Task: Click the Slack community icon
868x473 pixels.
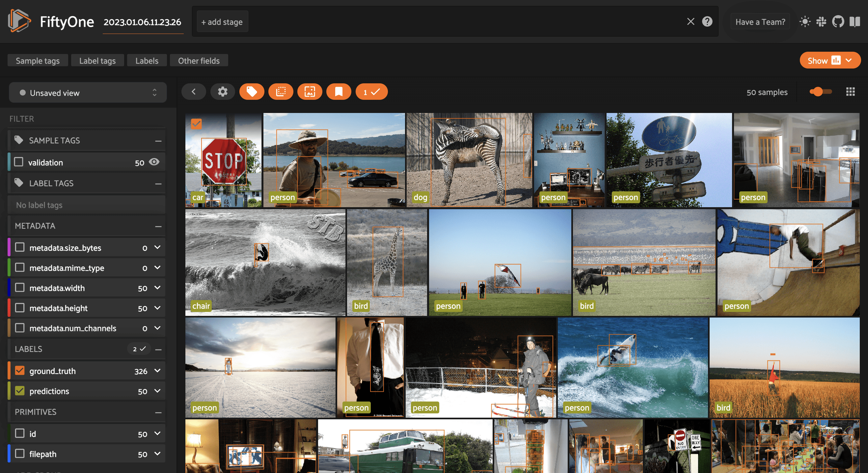Action: point(821,22)
